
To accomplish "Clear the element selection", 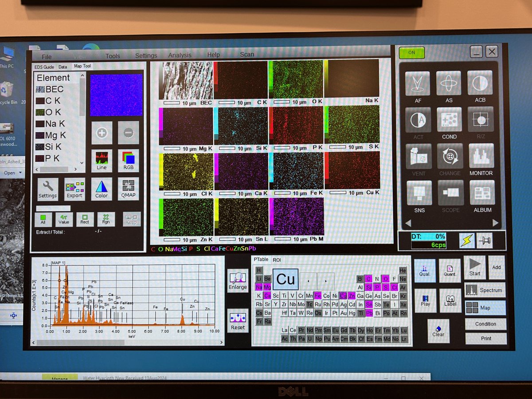I will (438, 331).
